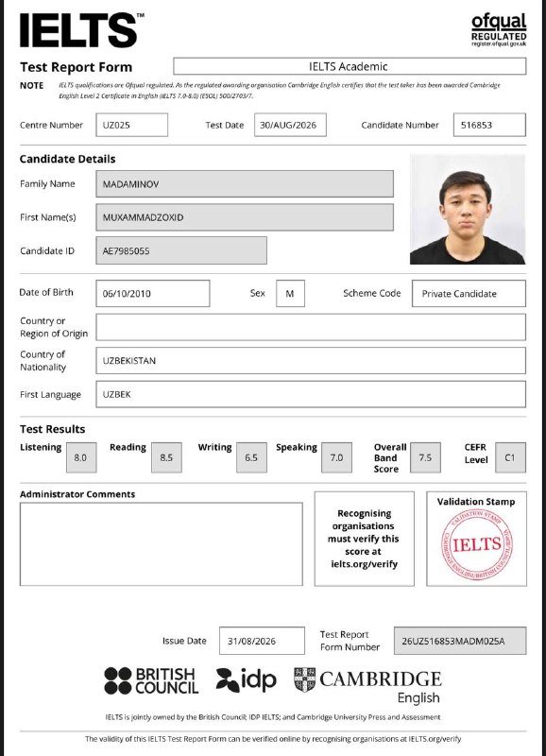546x756 pixels.
Task: Select the Test Date field 30/AUG/2026
Action: tap(290, 125)
